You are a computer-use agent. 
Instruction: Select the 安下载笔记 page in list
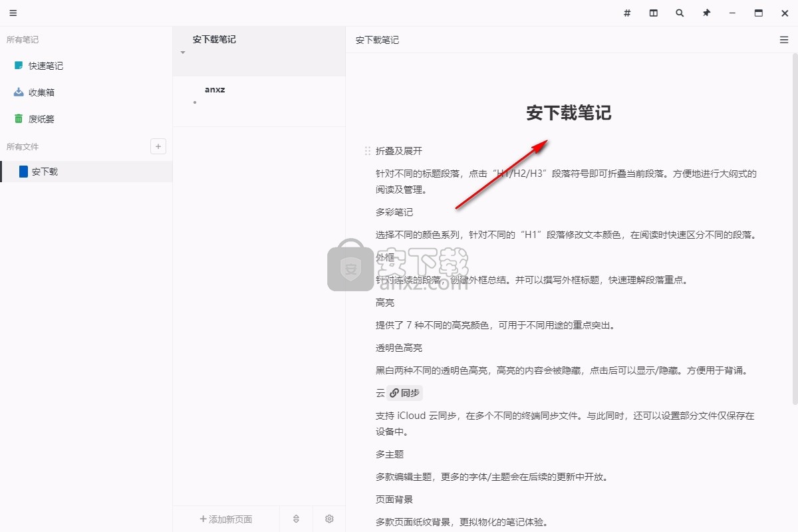coord(259,51)
